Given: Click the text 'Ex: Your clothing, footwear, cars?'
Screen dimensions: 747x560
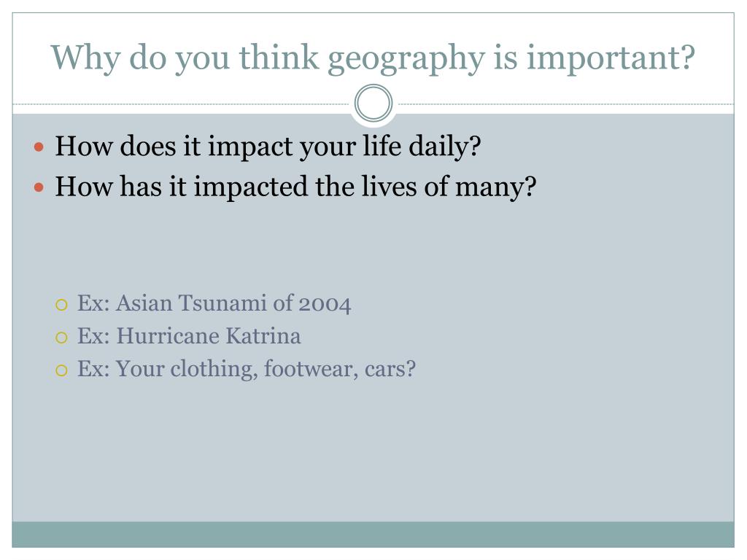Looking at the screenshot, I should (x=247, y=370).
